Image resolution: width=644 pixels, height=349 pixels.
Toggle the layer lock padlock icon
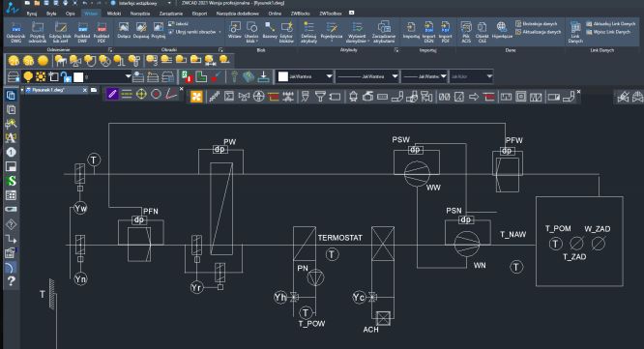pyautogui.click(x=66, y=76)
